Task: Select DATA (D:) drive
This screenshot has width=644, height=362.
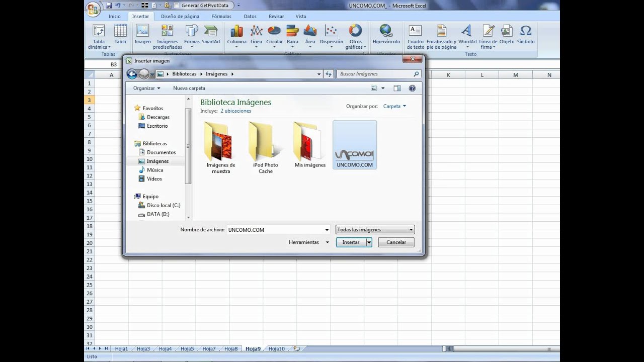Action: [x=157, y=214]
